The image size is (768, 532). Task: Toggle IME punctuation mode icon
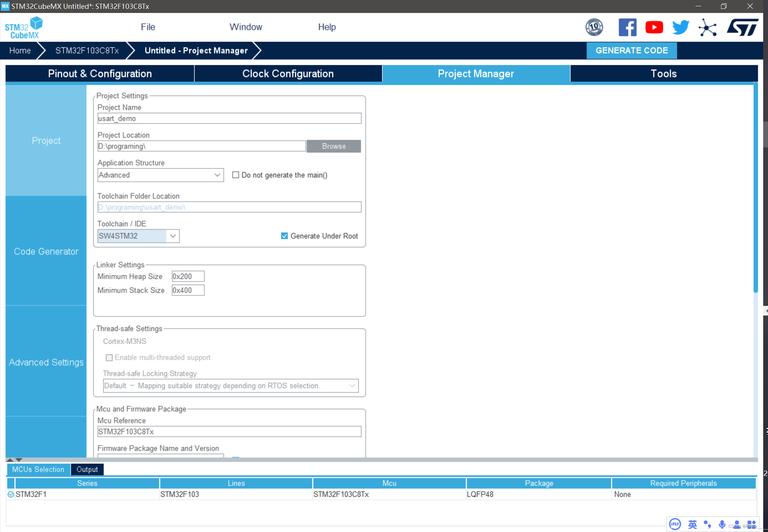tap(707, 524)
